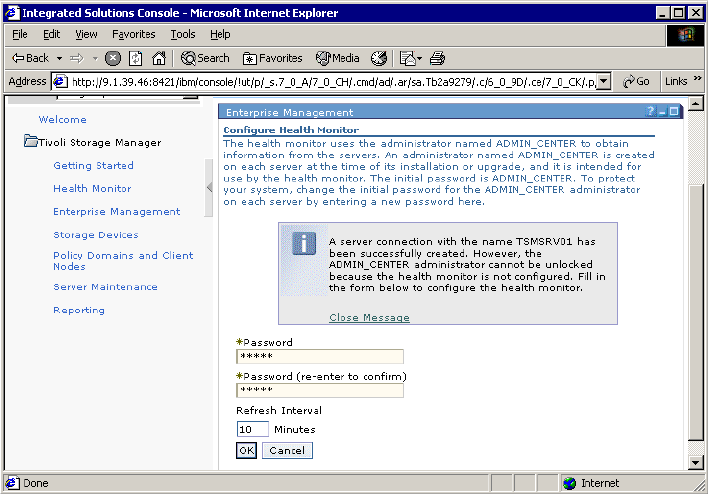Click the OK button

point(247,450)
